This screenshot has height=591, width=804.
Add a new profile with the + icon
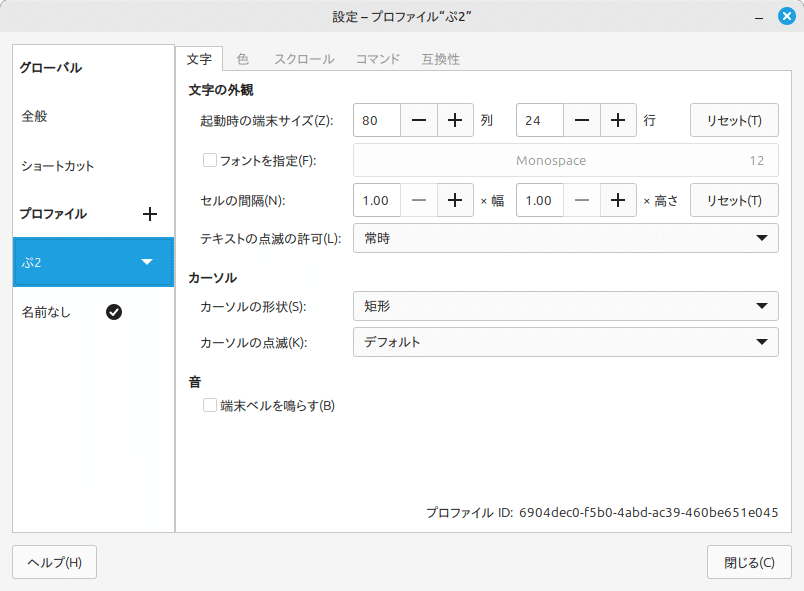point(150,213)
